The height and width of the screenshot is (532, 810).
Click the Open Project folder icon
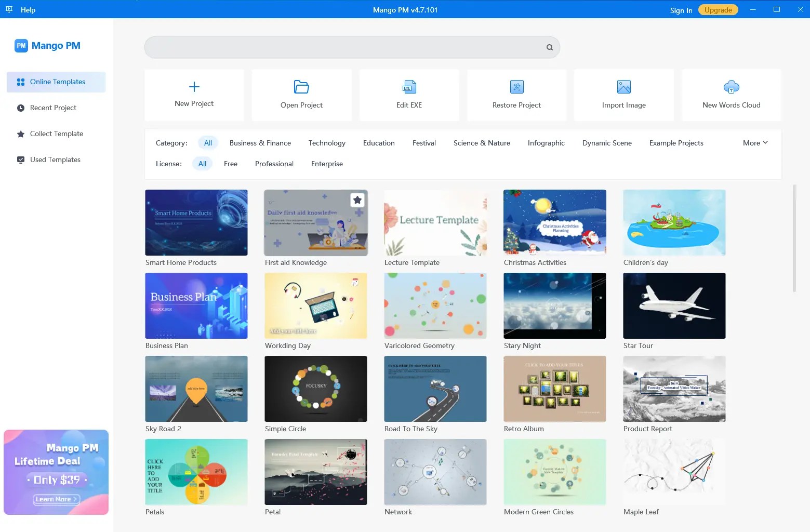coord(301,87)
